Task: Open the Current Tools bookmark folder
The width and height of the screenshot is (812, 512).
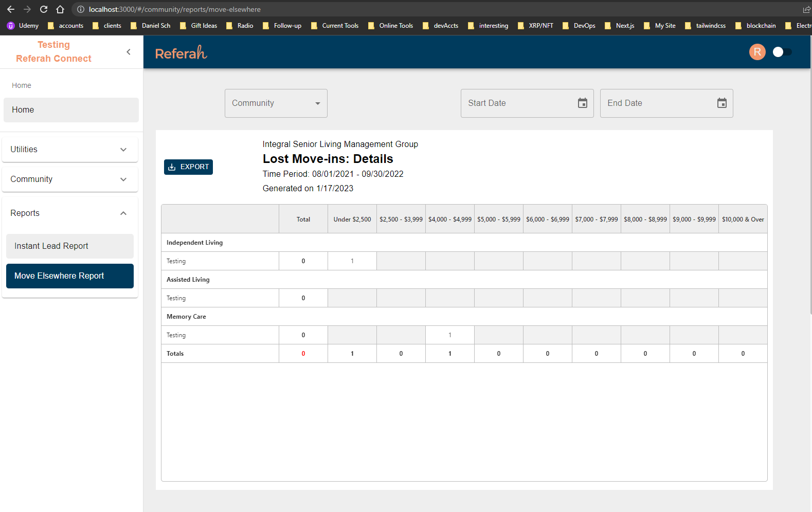Action: [x=335, y=26]
